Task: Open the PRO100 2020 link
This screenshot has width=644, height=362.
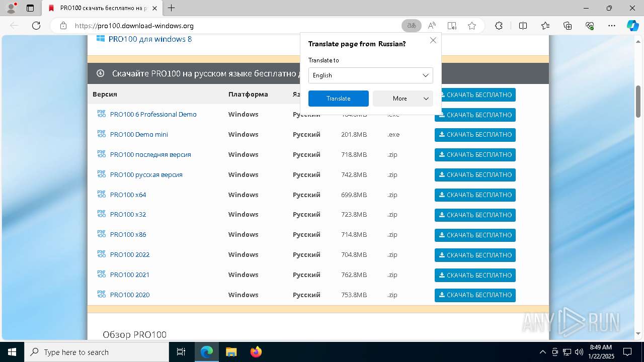Action: click(130, 295)
